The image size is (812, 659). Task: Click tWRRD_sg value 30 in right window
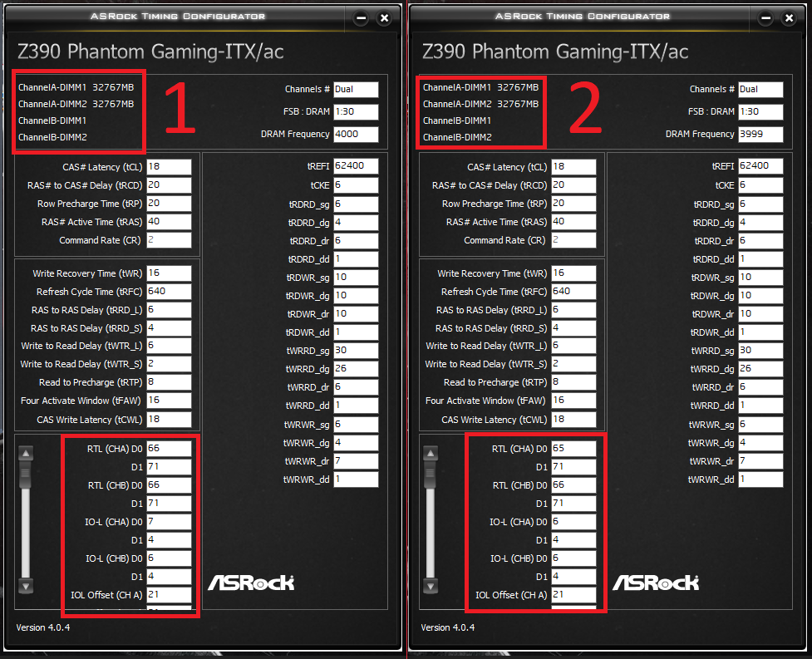tap(760, 351)
